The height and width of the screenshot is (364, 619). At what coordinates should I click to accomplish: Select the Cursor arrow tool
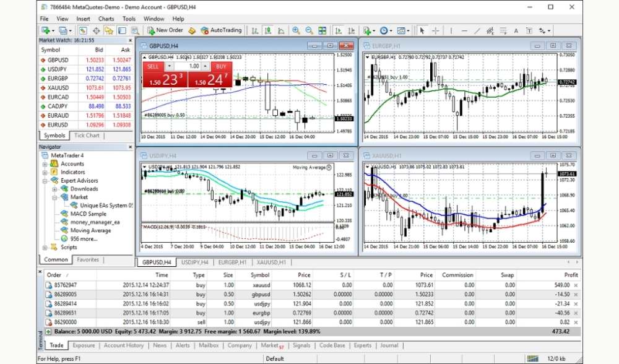click(x=422, y=30)
